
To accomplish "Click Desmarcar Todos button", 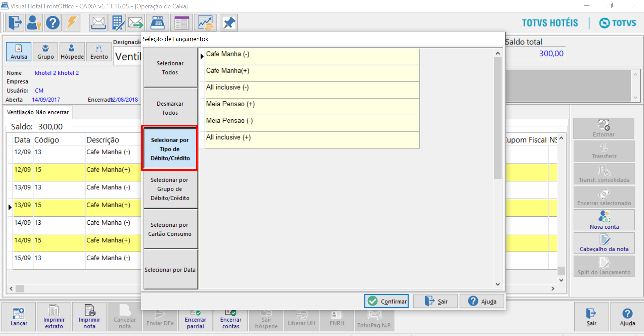I will point(170,108).
